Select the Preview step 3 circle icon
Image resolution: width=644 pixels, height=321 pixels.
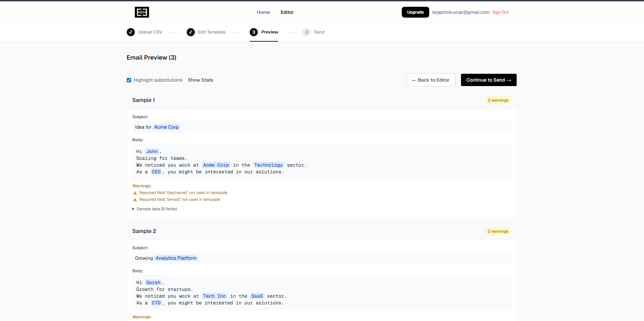pos(254,32)
